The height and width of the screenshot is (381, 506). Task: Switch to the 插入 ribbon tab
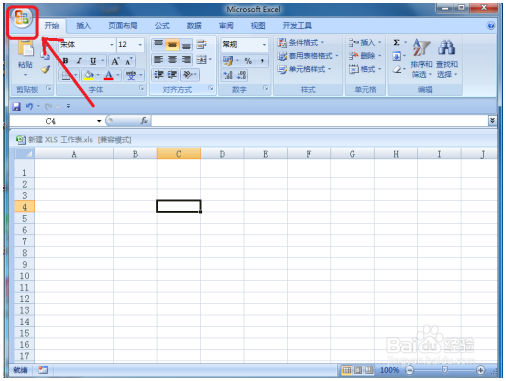click(83, 26)
